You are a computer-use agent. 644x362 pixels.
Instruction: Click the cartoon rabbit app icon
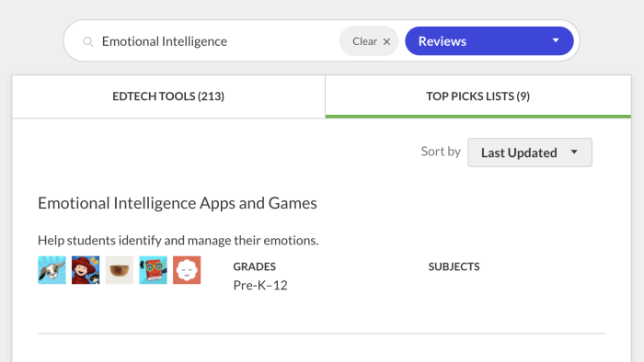coord(52,270)
